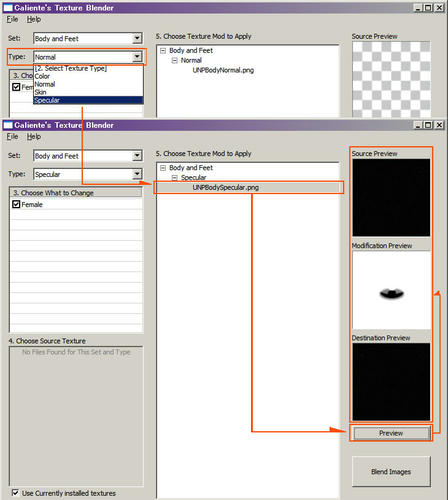
Task: Click the checkered Source Preview in upper window
Action: [x=391, y=79]
